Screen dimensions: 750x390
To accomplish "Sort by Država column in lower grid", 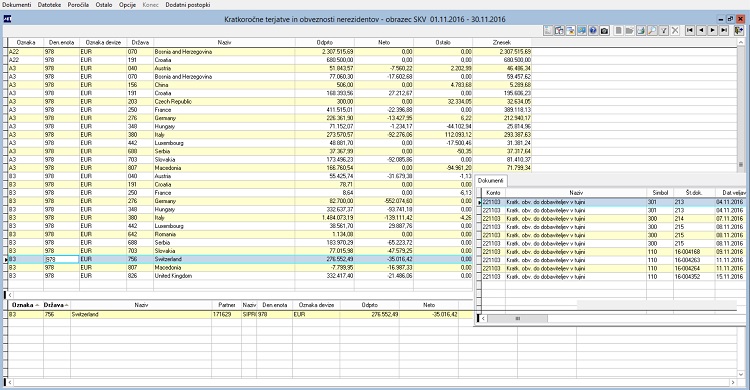I will tap(56, 305).
